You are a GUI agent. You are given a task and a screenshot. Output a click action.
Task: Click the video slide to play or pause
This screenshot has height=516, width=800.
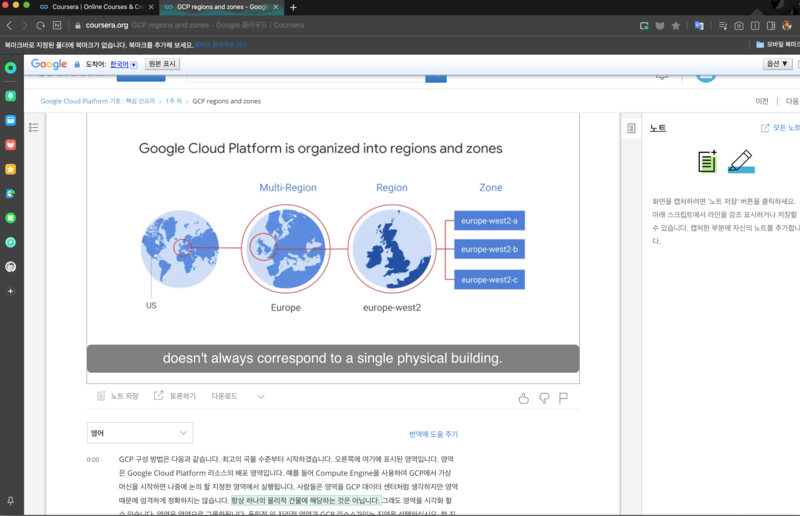tap(333, 248)
